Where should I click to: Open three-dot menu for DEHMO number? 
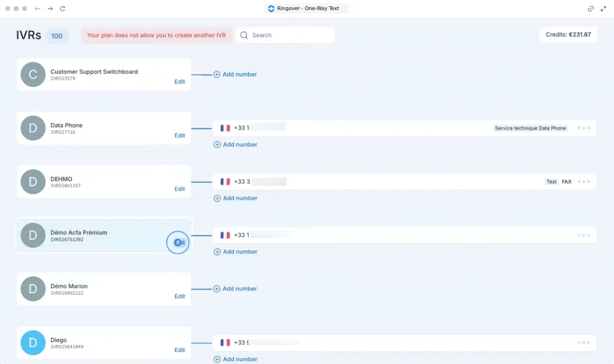coord(584,182)
